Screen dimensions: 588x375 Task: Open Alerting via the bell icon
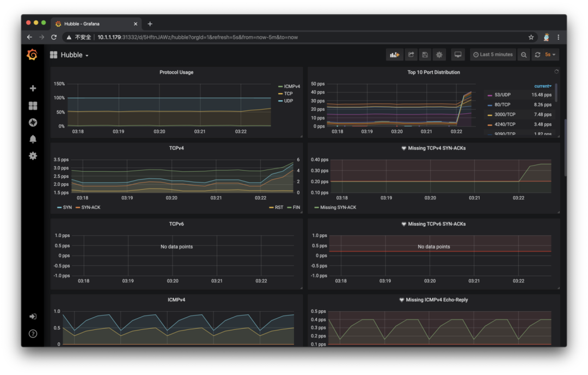pos(33,139)
